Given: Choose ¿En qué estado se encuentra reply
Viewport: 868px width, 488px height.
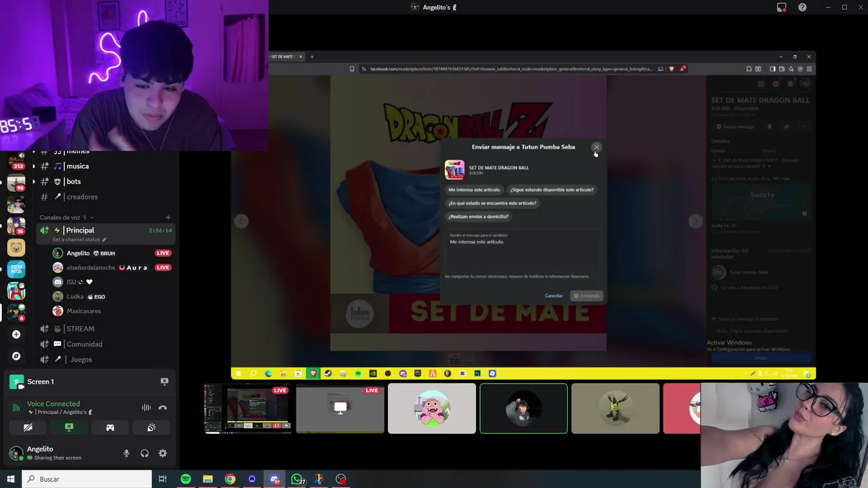Looking at the screenshot, I should (492, 203).
